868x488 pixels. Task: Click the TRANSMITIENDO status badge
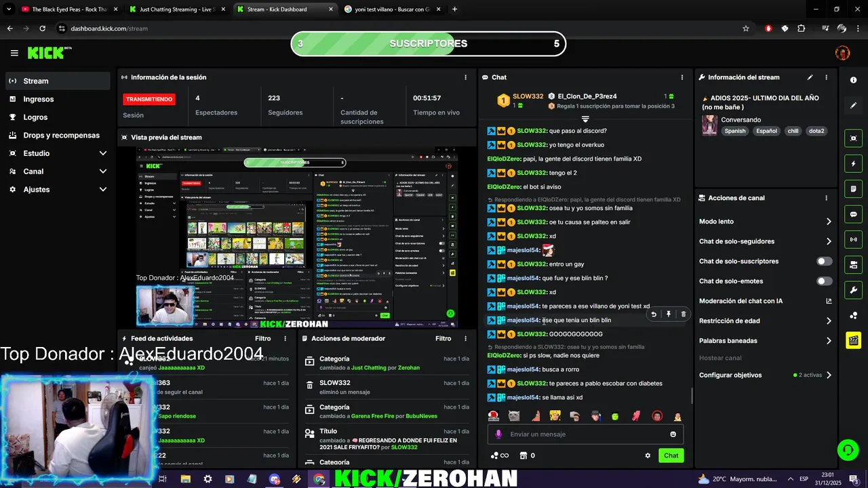point(149,99)
